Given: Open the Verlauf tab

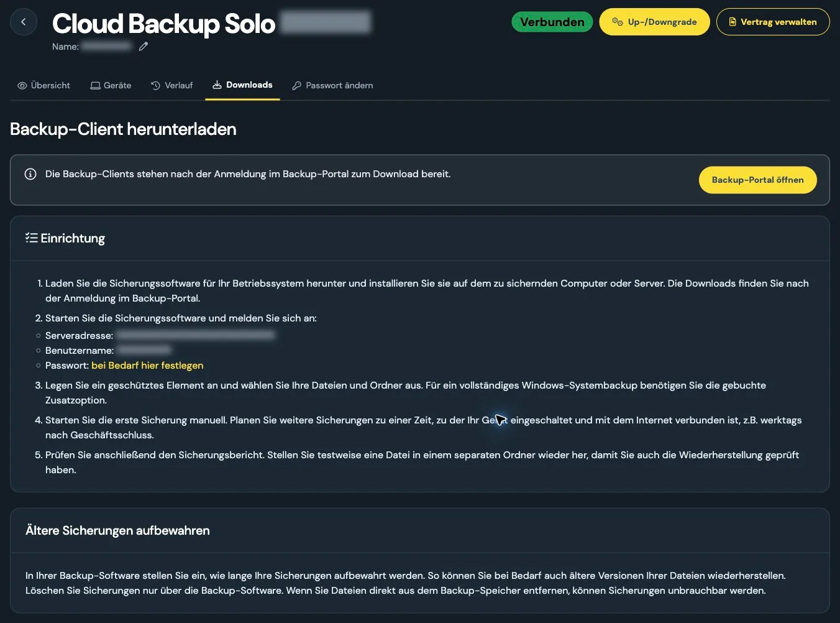Looking at the screenshot, I should [171, 85].
